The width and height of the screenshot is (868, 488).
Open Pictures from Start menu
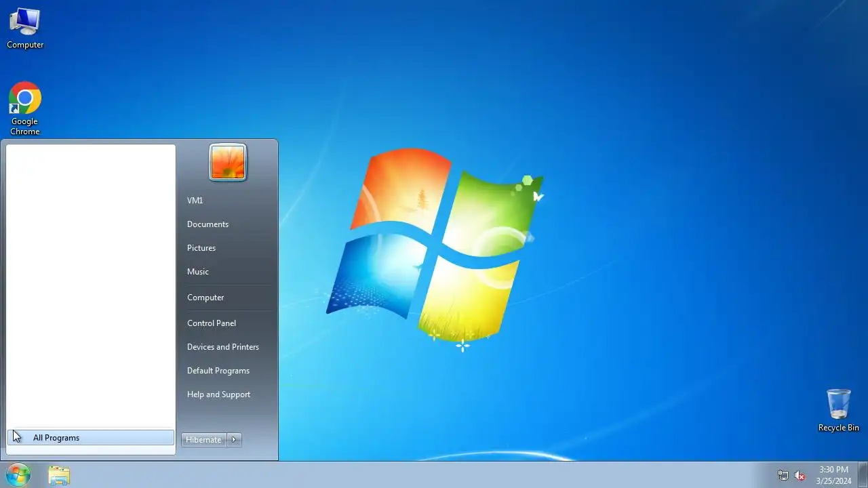(201, 248)
